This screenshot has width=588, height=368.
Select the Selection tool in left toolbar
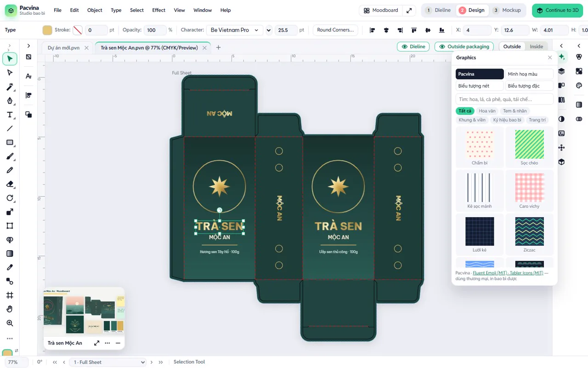(10, 59)
